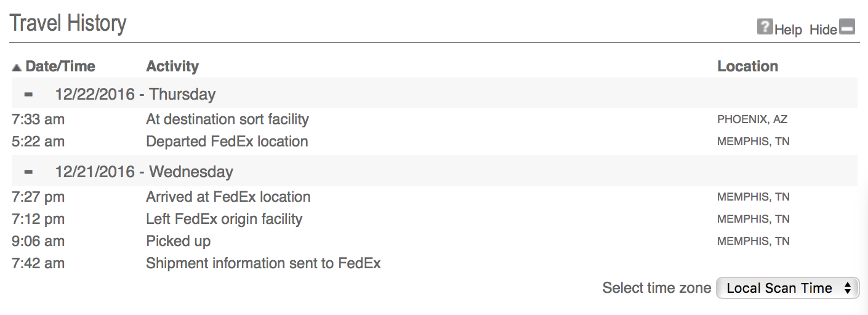This screenshot has width=868, height=315.
Task: Select the Departed FedEx location entry
Action: (x=227, y=142)
